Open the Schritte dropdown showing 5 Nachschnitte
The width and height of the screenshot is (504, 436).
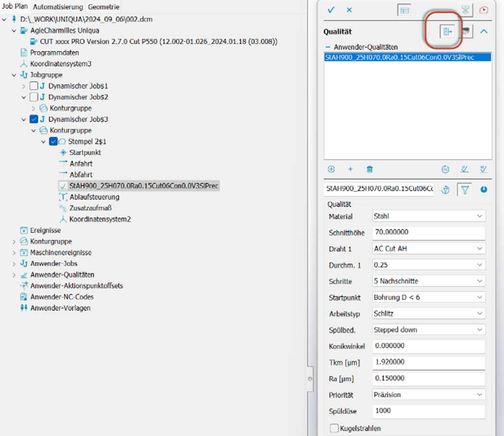(429, 281)
